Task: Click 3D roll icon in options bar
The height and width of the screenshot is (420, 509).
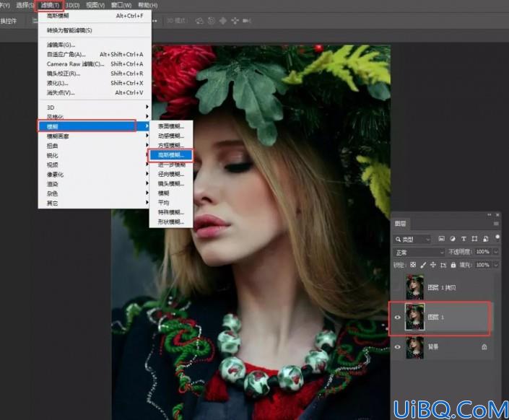Action: 212,21
